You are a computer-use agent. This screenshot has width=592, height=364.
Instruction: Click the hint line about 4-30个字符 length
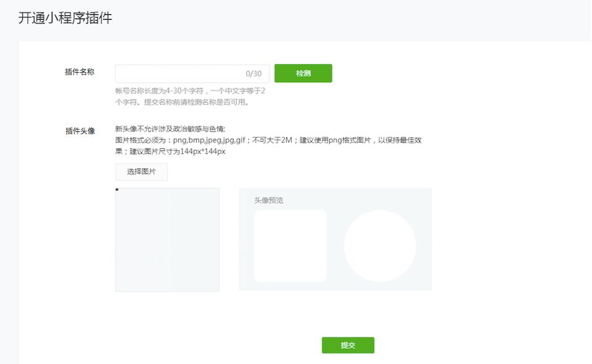tap(190, 91)
